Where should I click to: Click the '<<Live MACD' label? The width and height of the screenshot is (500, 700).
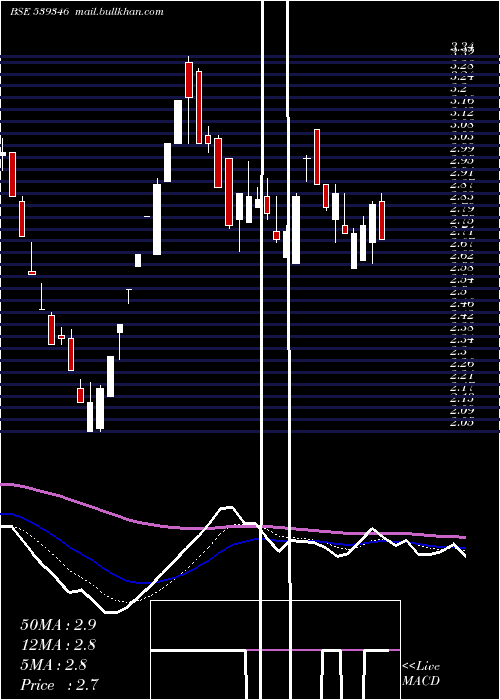pos(421,673)
